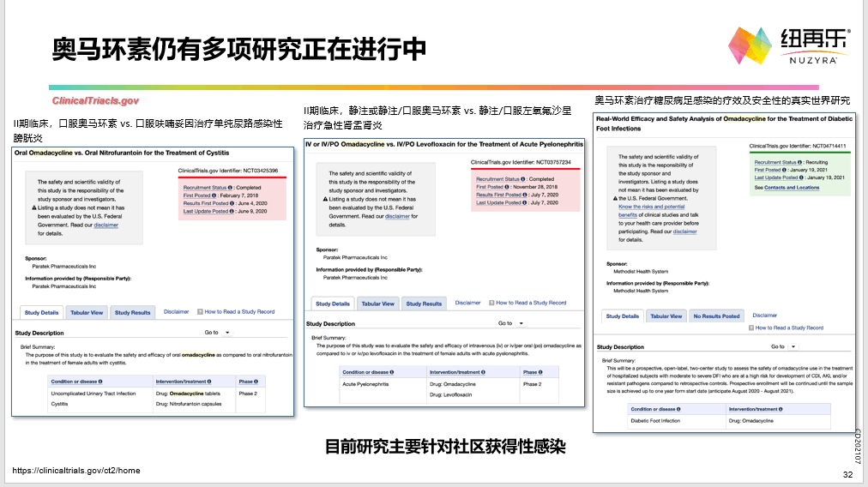Click warning triangle icon in Diabetic Foot study notice
Image resolution: width=868 pixels, height=487 pixels.
click(615, 198)
